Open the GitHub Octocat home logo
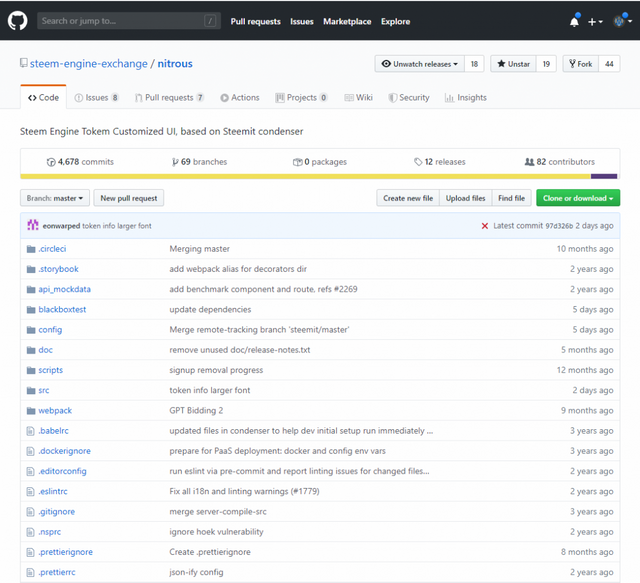The width and height of the screenshot is (640, 583). pyautogui.click(x=18, y=20)
